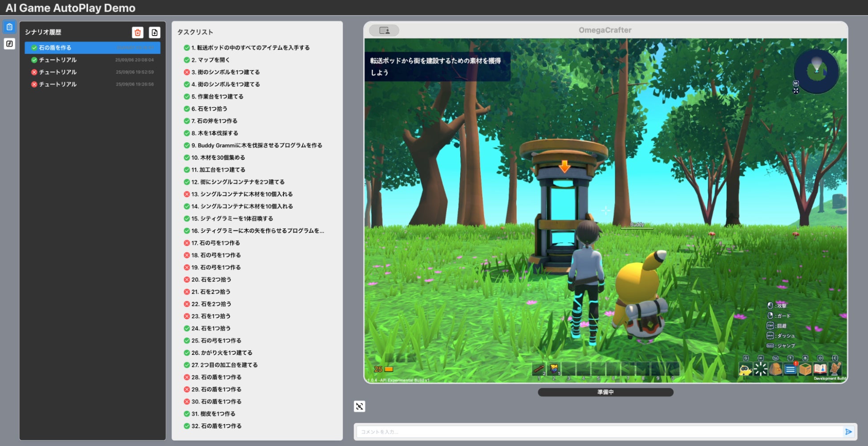Viewport: 868px width, 446px height.
Task: Select failed チュートリアル scenario from 19:26:56
Action: (x=93, y=84)
